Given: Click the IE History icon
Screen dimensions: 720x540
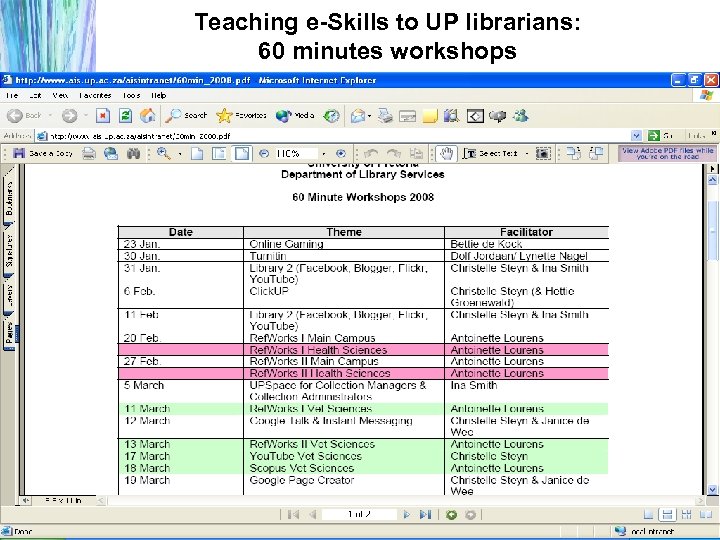Looking at the screenshot, I should click(x=331, y=116).
